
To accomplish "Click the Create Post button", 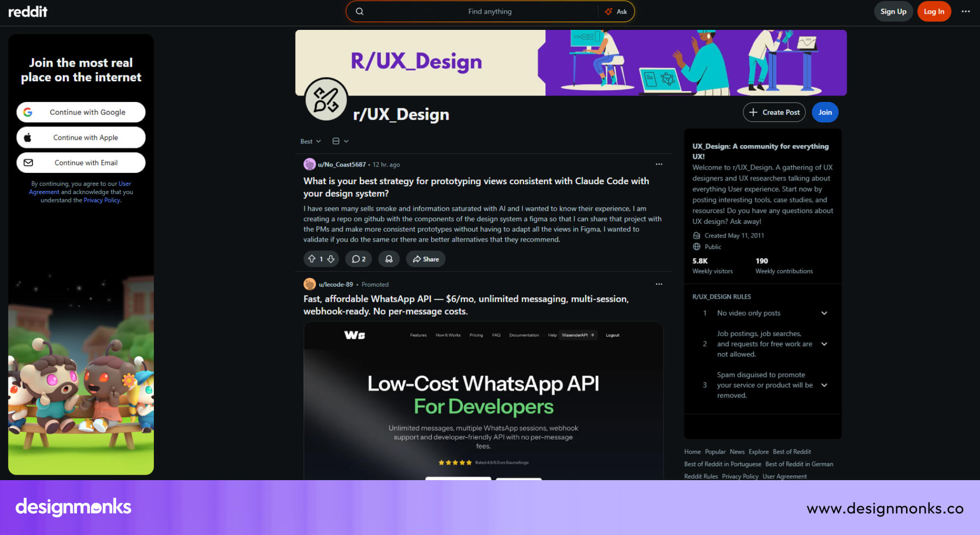I will (x=774, y=112).
